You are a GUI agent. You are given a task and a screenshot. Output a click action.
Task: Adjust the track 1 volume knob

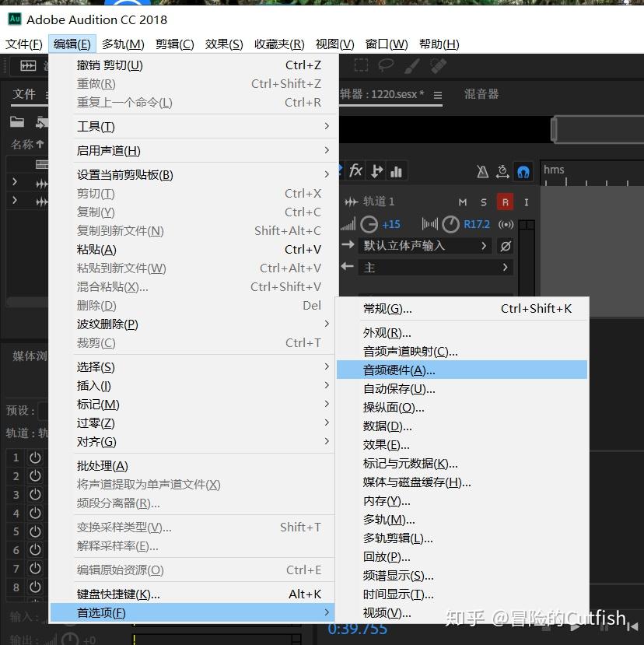(369, 225)
